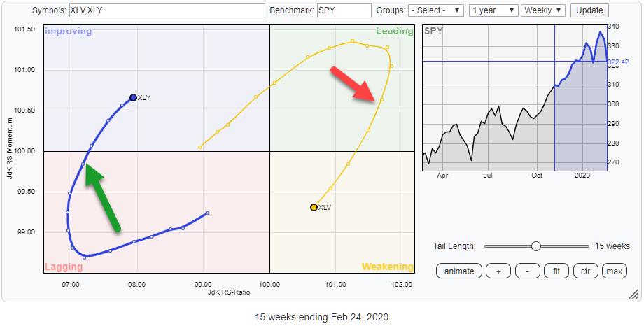This screenshot has height=326, width=644.
Task: Maximize the chart with max button
Action: (615, 271)
